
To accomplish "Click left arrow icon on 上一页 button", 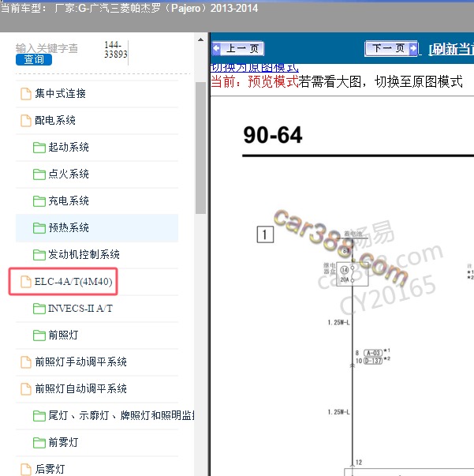I will coord(217,48).
